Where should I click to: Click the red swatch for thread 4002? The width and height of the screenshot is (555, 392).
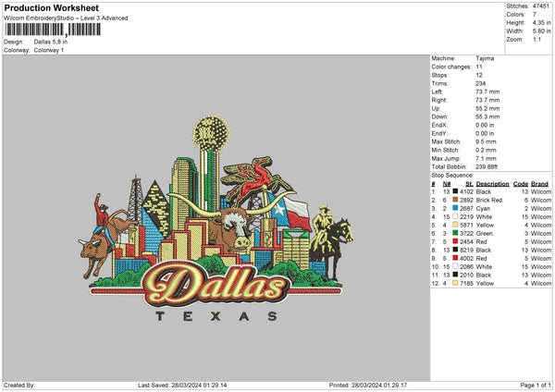pyautogui.click(x=455, y=258)
